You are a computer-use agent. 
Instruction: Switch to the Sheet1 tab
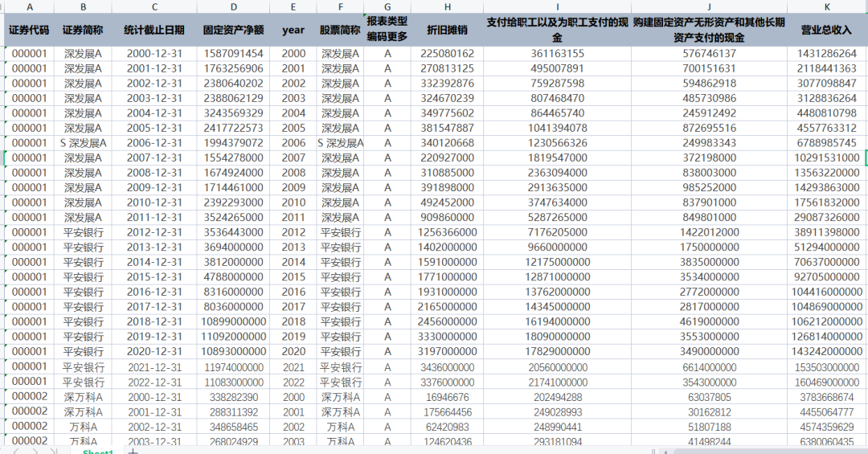[98, 452]
